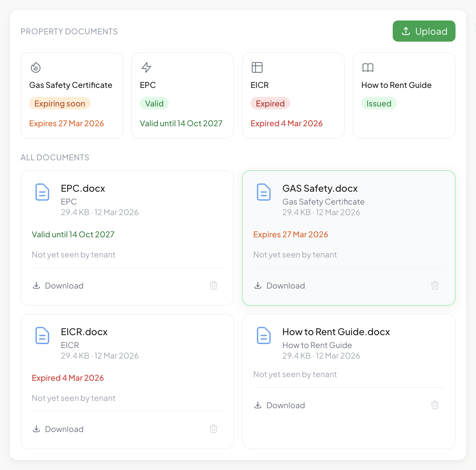This screenshot has width=476, height=470.
Task: Click the trash icon on How to Rent Guide.docx
Action: 435,405
